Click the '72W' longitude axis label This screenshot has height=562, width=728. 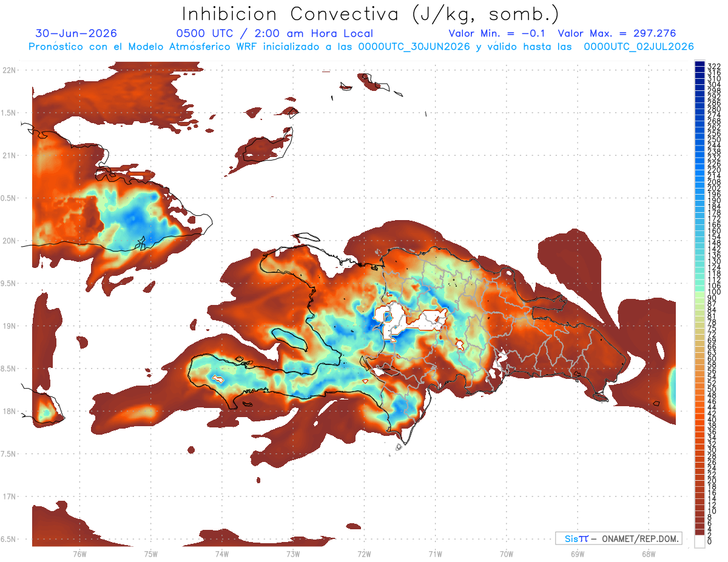[364, 554]
